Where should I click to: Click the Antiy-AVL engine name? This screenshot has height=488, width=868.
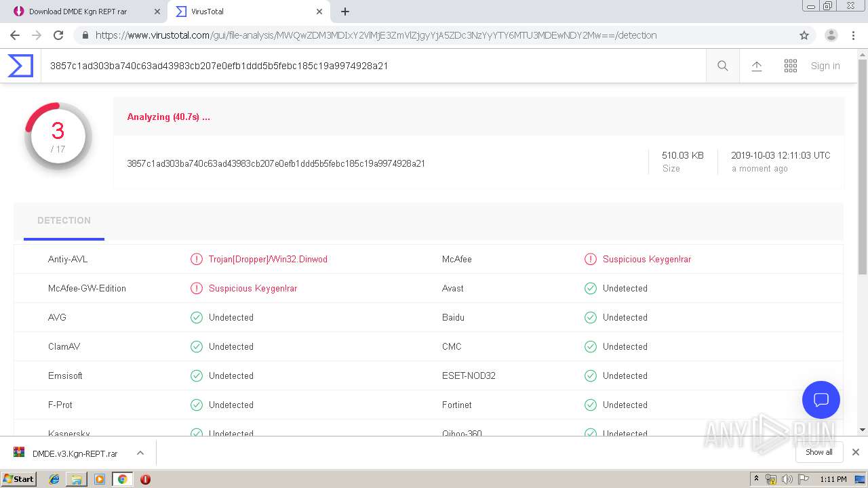pyautogui.click(x=68, y=259)
